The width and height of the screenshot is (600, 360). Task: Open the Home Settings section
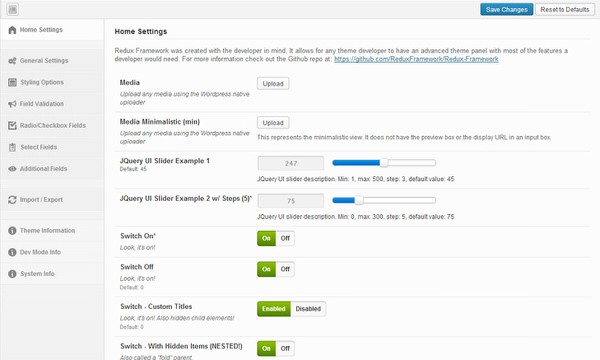tap(52, 30)
